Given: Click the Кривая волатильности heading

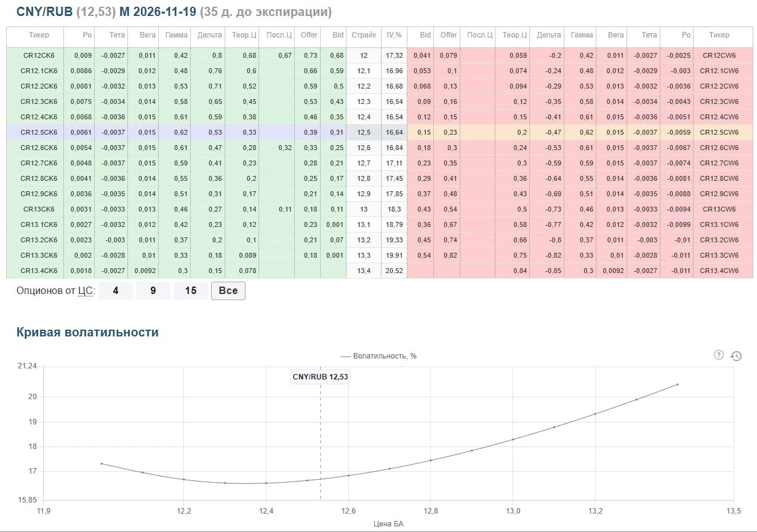Looking at the screenshot, I should coord(87,332).
